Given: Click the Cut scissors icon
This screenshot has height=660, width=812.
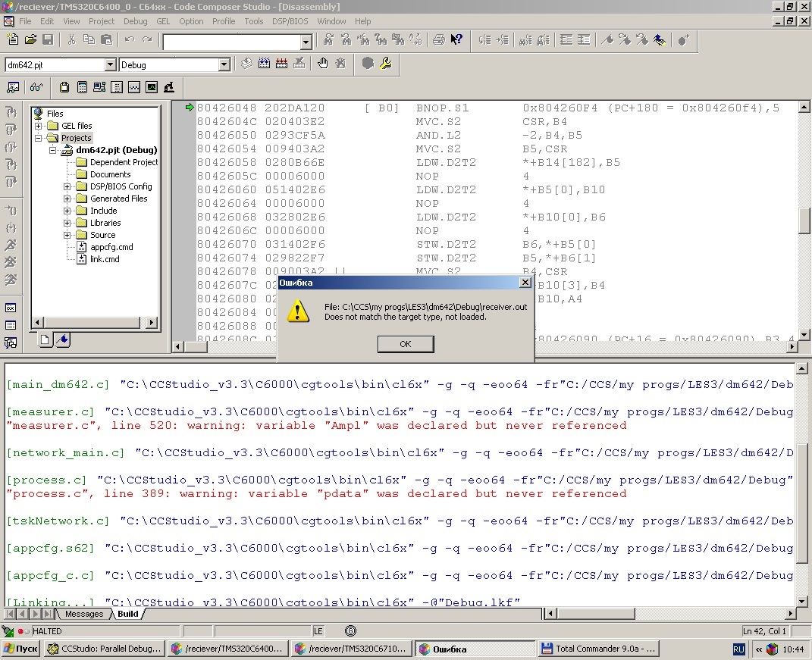Looking at the screenshot, I should (x=71, y=40).
